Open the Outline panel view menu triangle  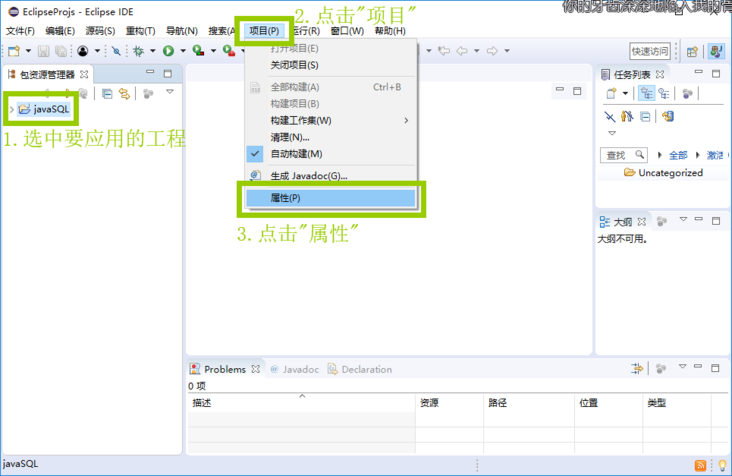point(683,219)
